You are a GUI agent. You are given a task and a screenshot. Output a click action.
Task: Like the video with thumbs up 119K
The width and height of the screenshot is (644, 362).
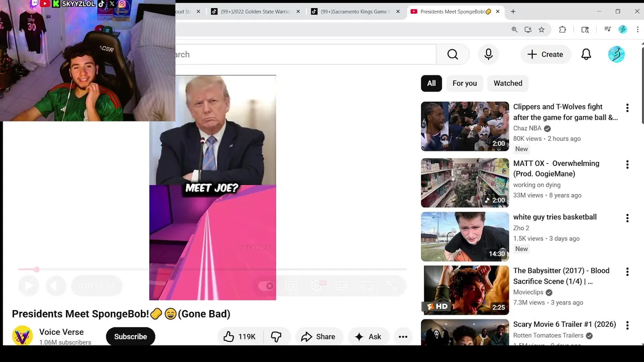[240, 337]
